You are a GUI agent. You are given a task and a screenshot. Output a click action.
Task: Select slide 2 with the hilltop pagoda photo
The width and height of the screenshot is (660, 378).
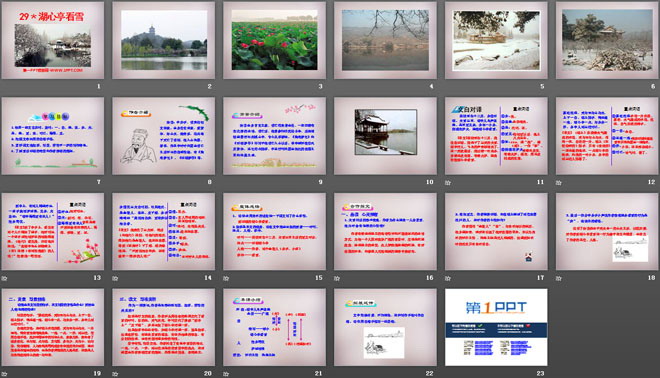click(x=163, y=40)
